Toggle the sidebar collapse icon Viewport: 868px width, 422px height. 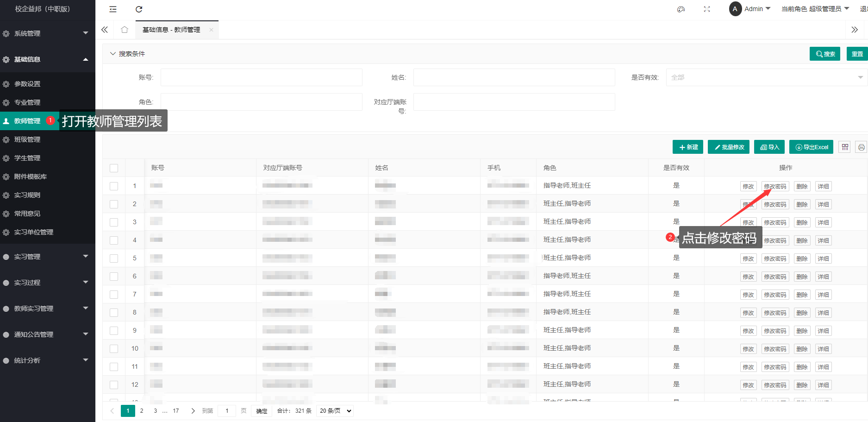pyautogui.click(x=113, y=9)
